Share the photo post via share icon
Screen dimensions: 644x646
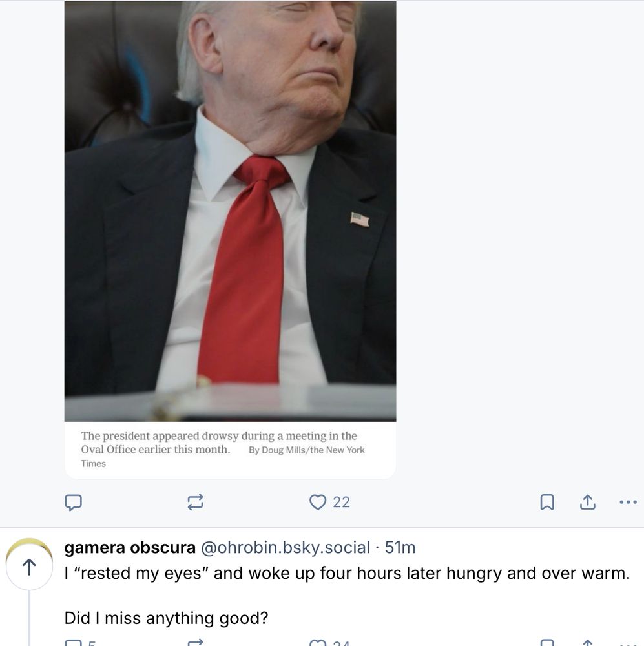tap(588, 502)
